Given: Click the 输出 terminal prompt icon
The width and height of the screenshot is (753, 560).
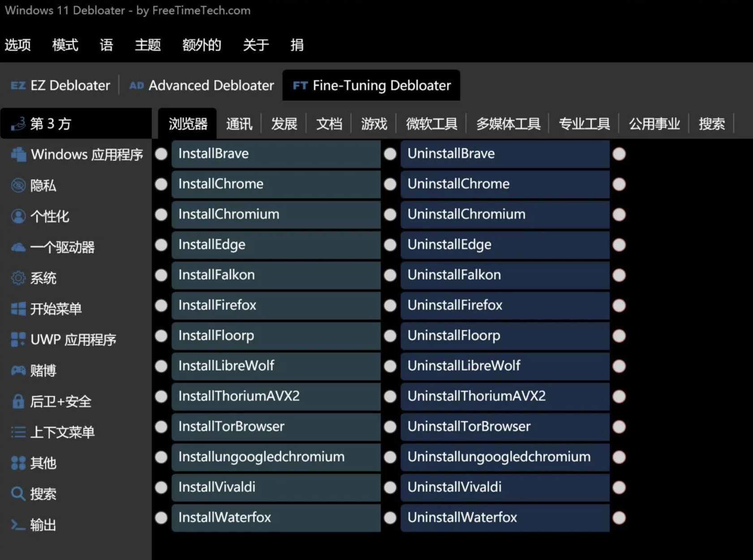Looking at the screenshot, I should (x=18, y=525).
